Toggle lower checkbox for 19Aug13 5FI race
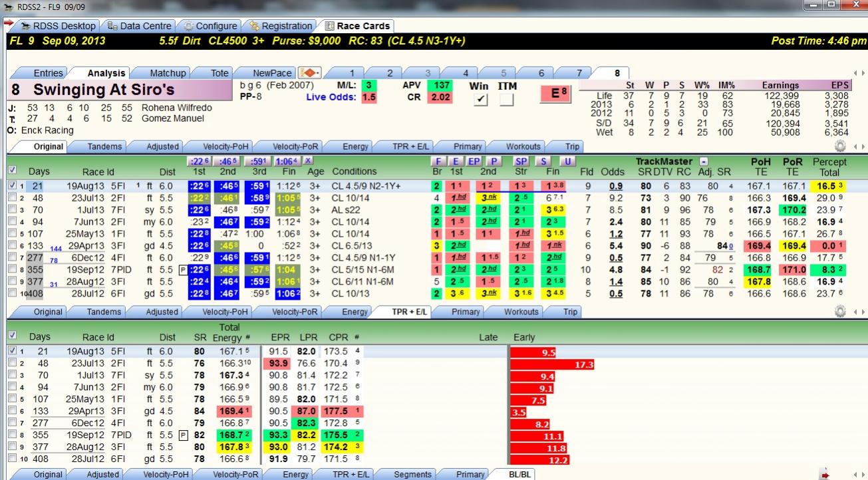Screen dimensions: 868x480 point(12,351)
